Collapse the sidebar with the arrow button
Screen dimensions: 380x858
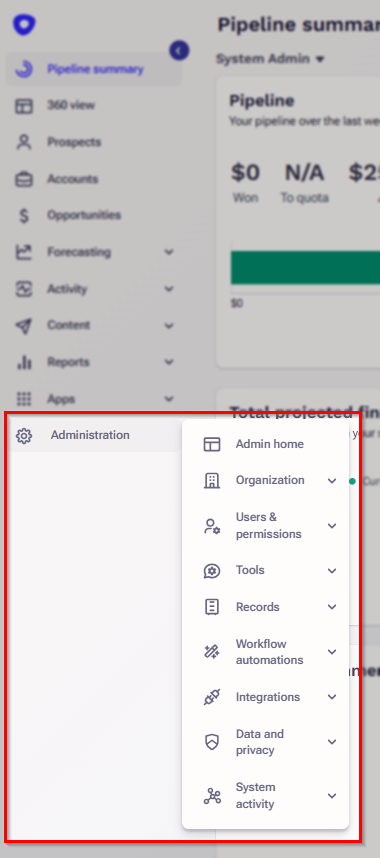pyautogui.click(x=179, y=50)
